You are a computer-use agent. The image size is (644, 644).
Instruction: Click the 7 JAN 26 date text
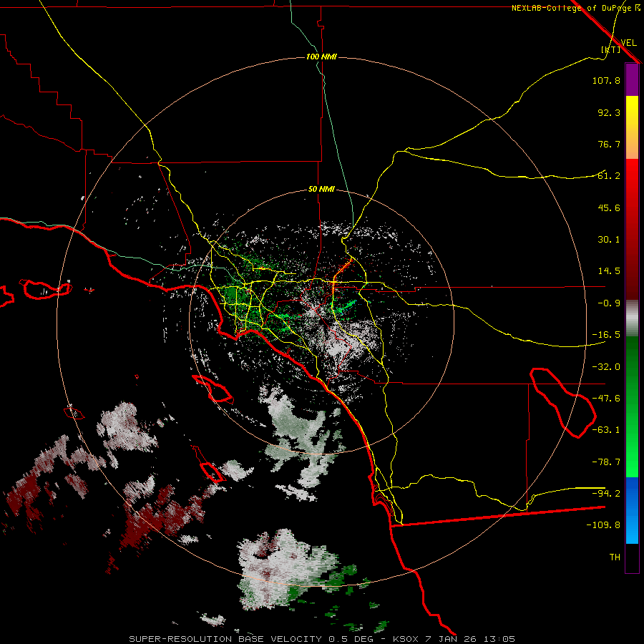[x=450, y=639]
